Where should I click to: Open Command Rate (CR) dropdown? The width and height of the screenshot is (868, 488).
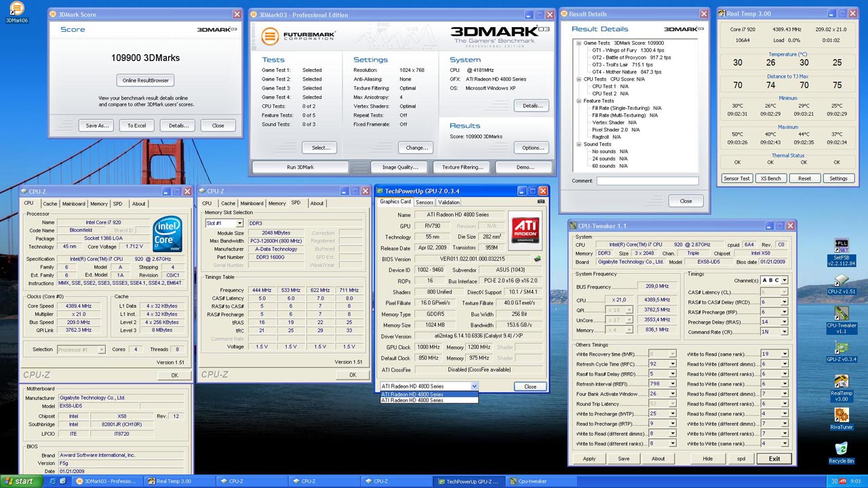click(x=785, y=332)
